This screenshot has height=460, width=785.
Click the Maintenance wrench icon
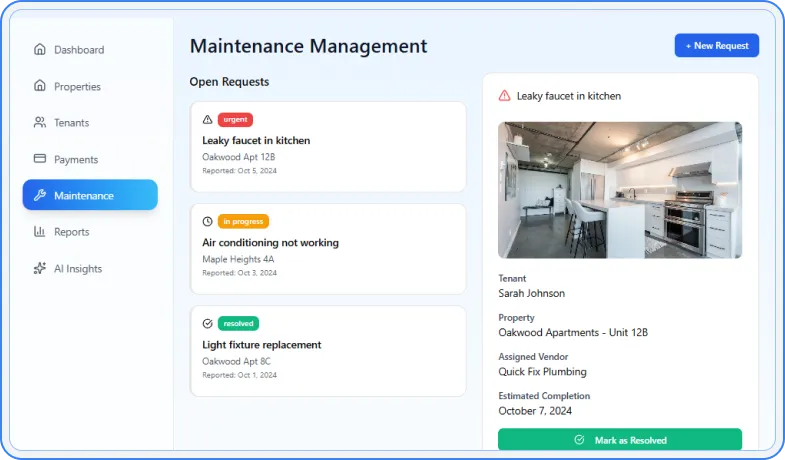click(x=40, y=195)
